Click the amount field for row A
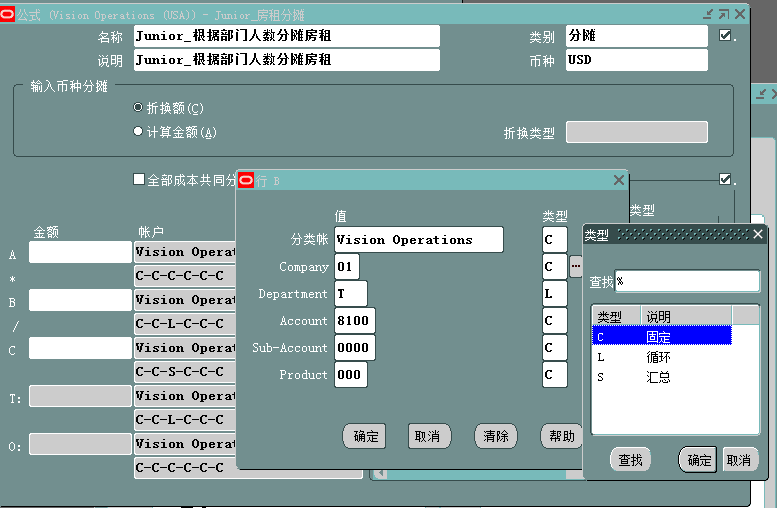The image size is (777, 508). (80, 252)
